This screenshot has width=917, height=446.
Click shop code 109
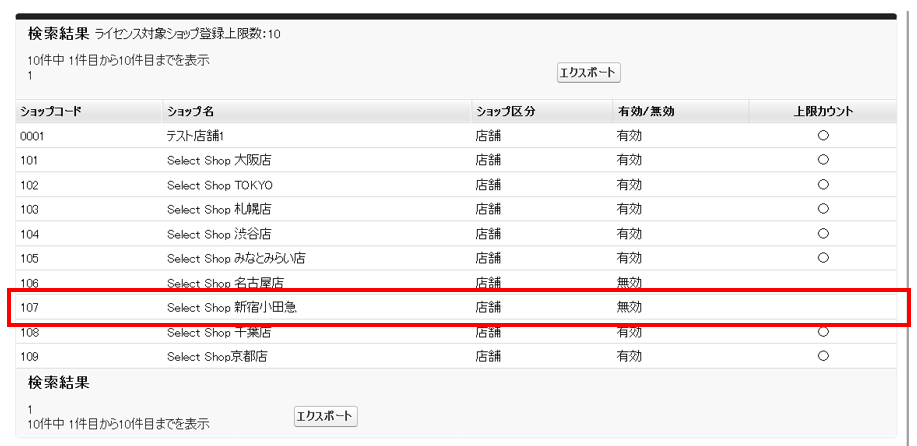coord(29,356)
